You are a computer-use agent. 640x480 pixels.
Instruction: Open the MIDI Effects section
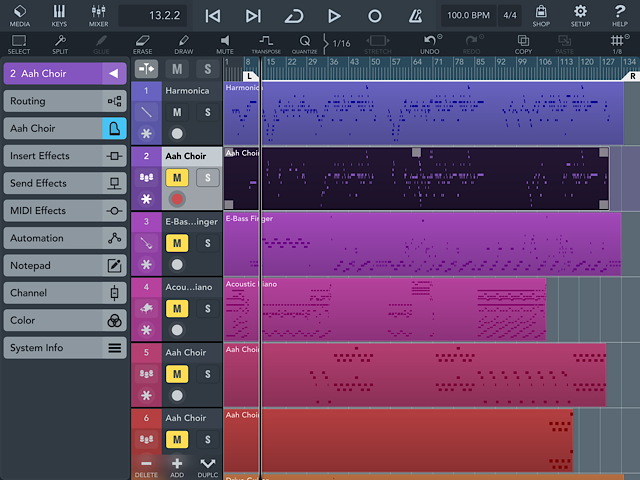pyautogui.click(x=65, y=211)
